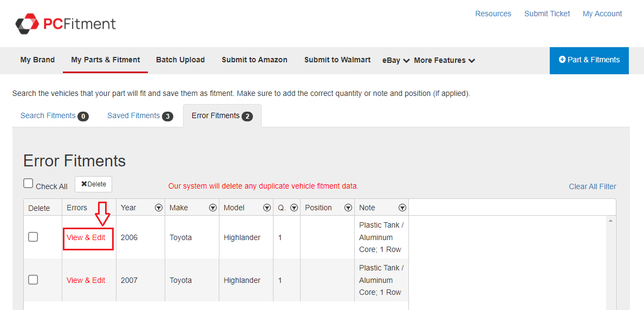This screenshot has height=310, width=644.
Task: Expand the eBay dropdown menu
Action: point(396,60)
